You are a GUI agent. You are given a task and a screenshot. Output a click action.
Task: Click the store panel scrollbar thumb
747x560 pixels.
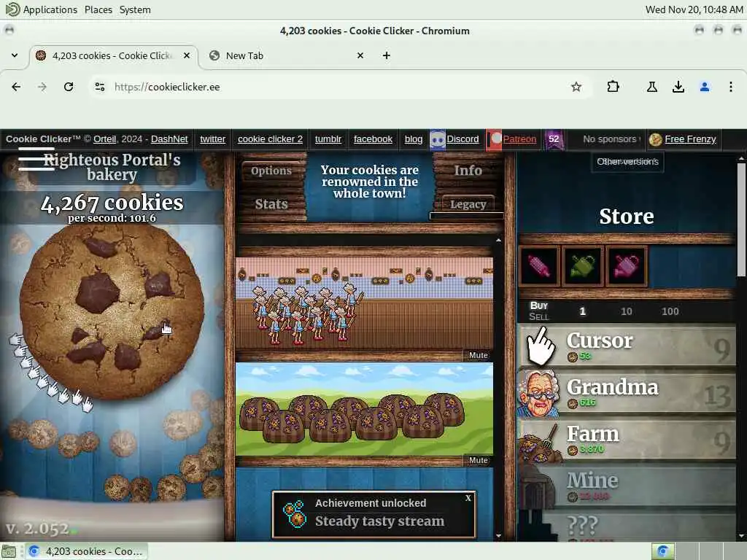pos(741,219)
